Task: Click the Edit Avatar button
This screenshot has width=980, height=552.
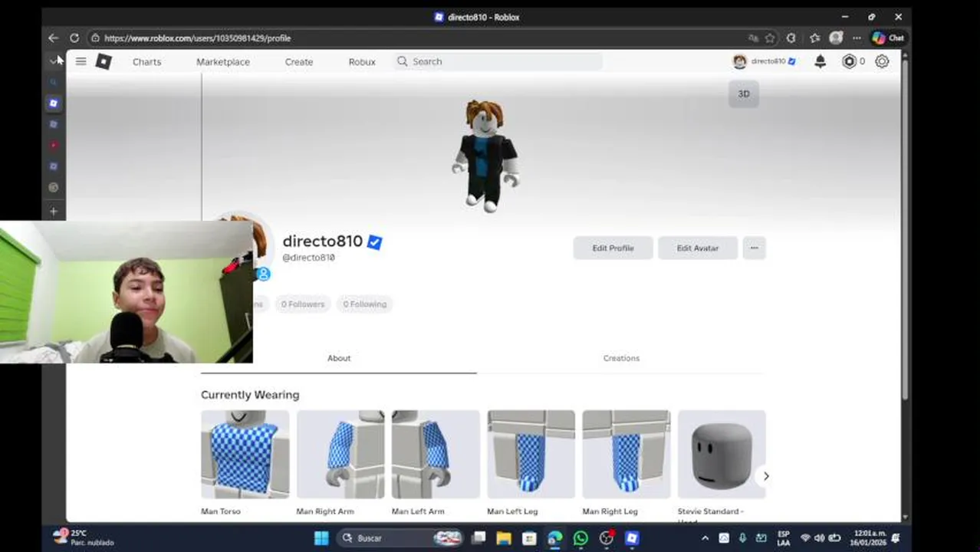Action: pyautogui.click(x=698, y=248)
